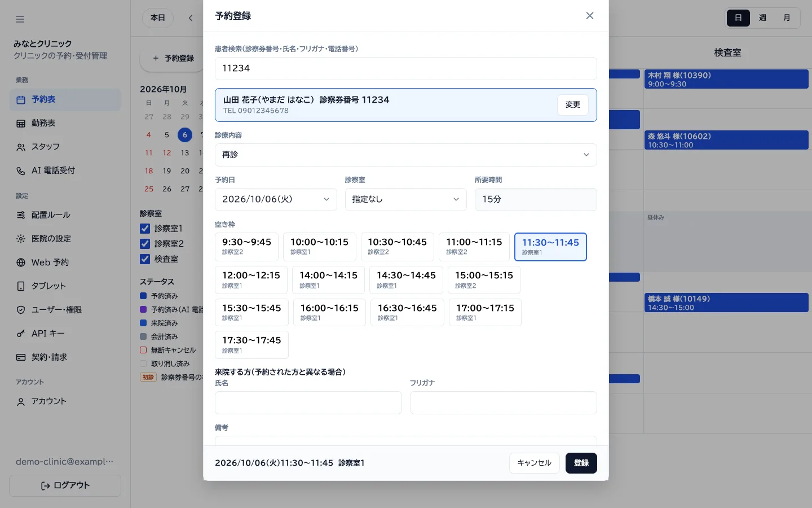
Task: Select the 14:00〜14:15 time slot
Action: click(329, 280)
